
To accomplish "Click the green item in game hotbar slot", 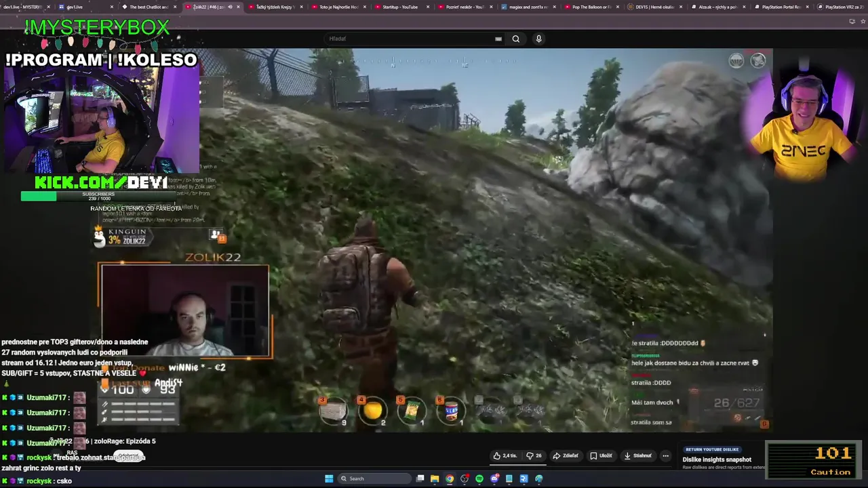I will 412,411.
